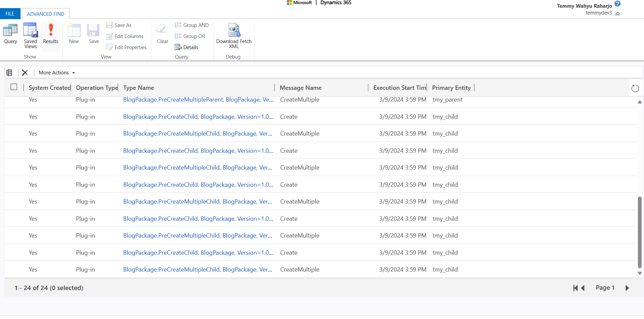Click Group OR
Image resolution: width=644 pixels, height=319 pixels.
pyautogui.click(x=190, y=36)
